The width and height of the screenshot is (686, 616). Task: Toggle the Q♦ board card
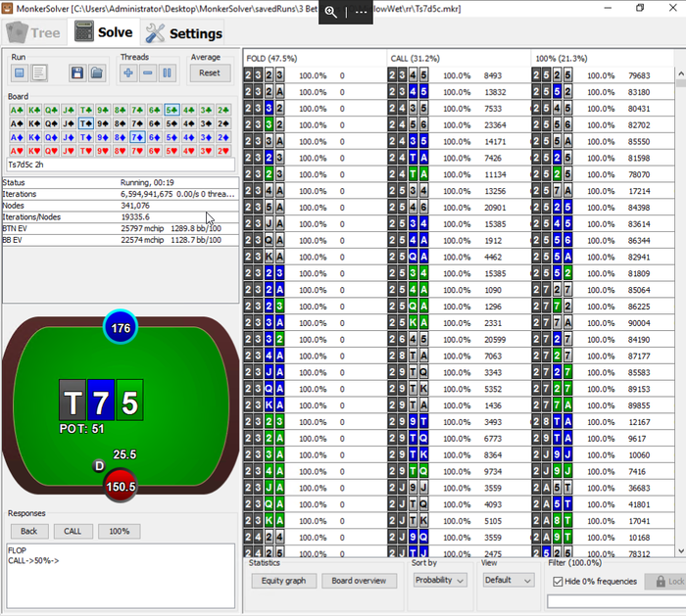pyautogui.click(x=51, y=137)
